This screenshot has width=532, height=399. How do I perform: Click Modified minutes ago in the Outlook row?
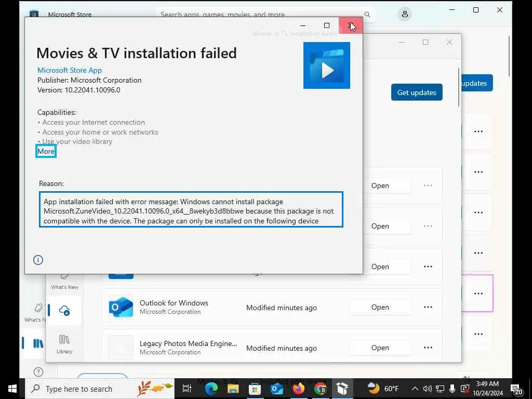282,308
